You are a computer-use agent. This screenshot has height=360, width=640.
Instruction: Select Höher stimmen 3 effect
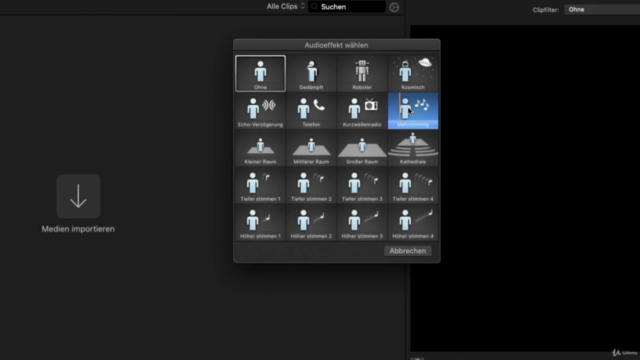tap(362, 222)
